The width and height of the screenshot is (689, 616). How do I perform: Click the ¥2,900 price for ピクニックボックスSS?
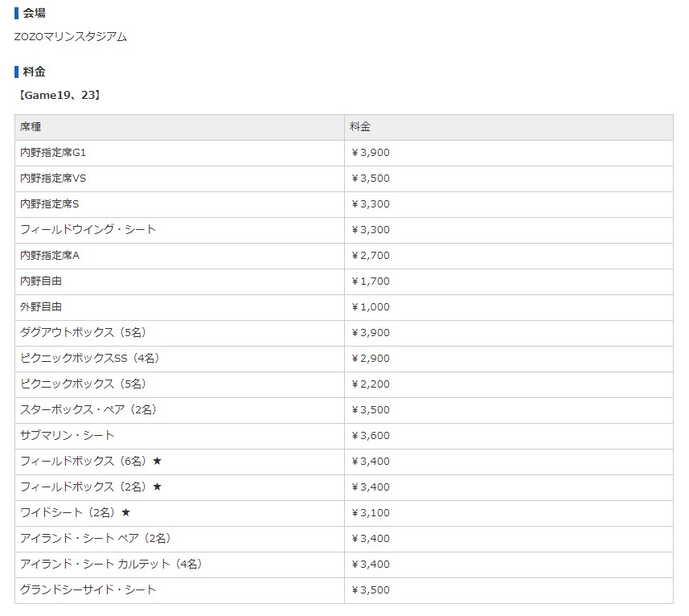click(370, 359)
